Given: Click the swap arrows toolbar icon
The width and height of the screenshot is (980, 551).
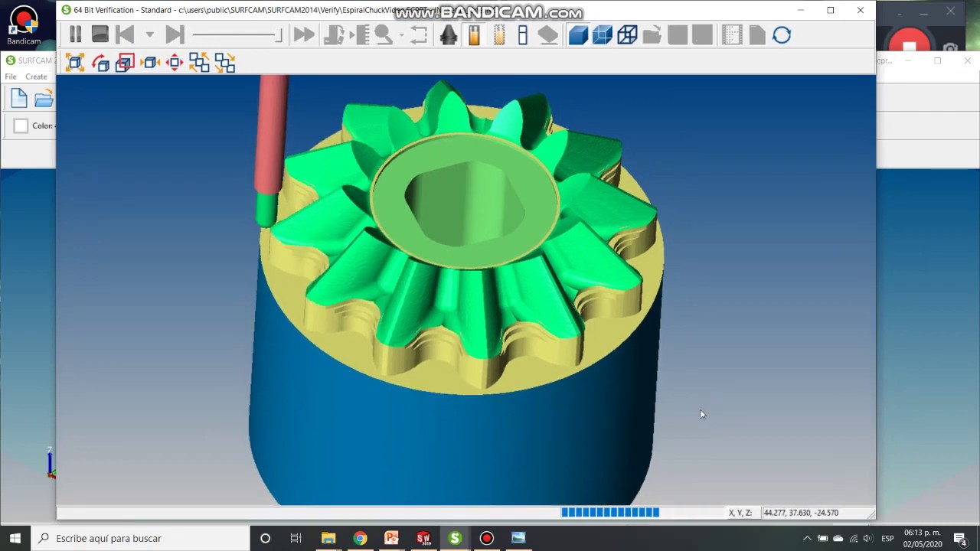Looking at the screenshot, I should pos(419,34).
